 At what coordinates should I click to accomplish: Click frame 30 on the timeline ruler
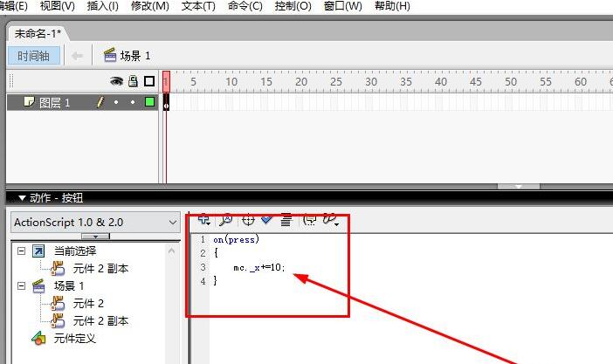[371, 82]
